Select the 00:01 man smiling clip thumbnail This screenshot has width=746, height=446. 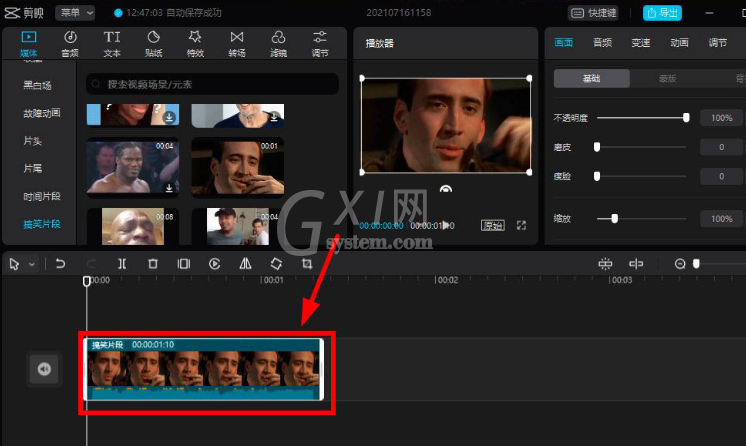pos(237,168)
